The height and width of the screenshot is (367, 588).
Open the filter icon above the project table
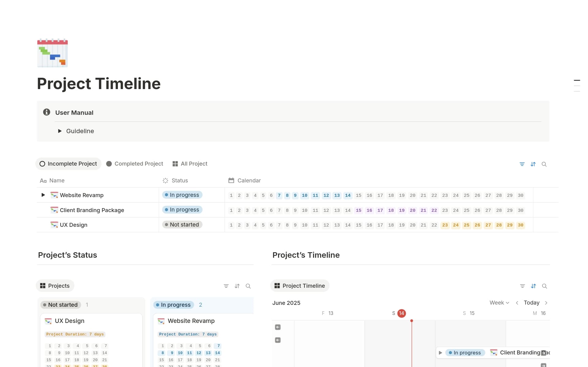click(522, 164)
